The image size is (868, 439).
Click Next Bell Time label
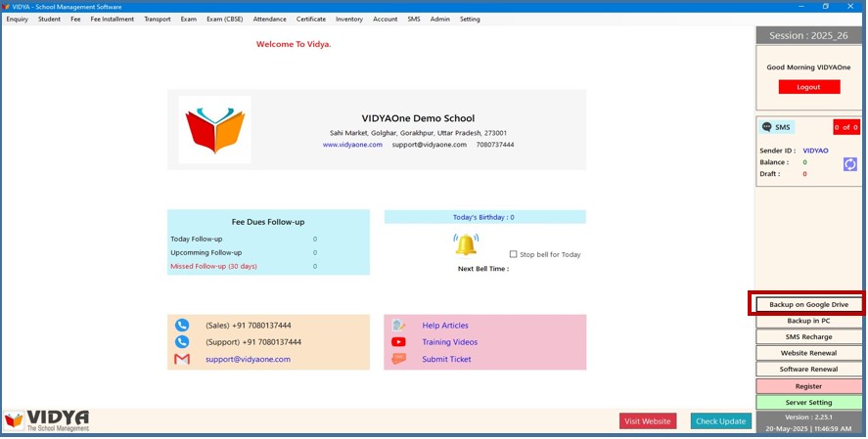click(x=483, y=269)
